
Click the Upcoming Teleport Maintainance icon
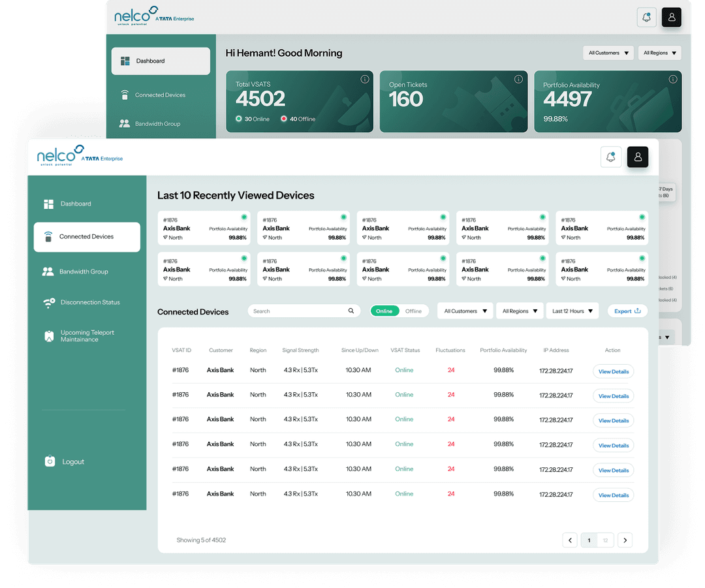(x=49, y=336)
